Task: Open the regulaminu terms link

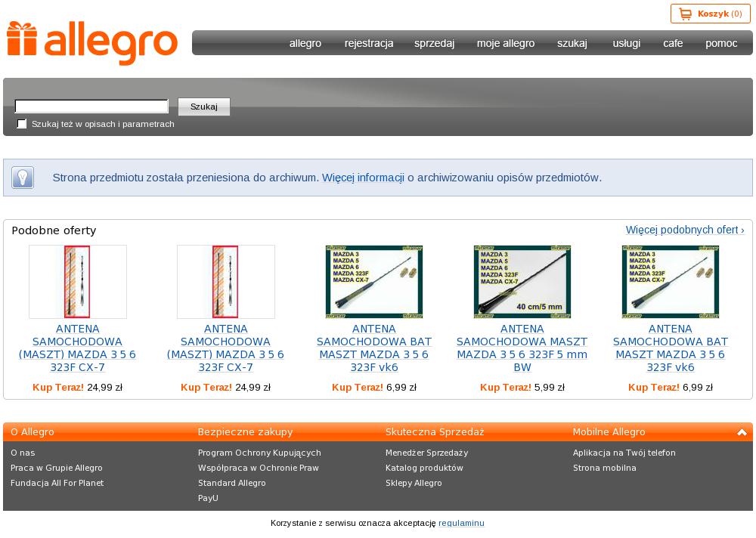Action: (x=461, y=523)
